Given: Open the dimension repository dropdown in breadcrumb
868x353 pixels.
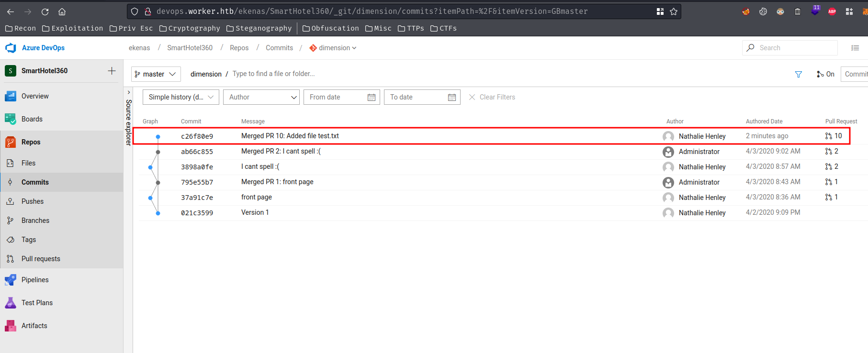Looking at the screenshot, I should [x=333, y=48].
